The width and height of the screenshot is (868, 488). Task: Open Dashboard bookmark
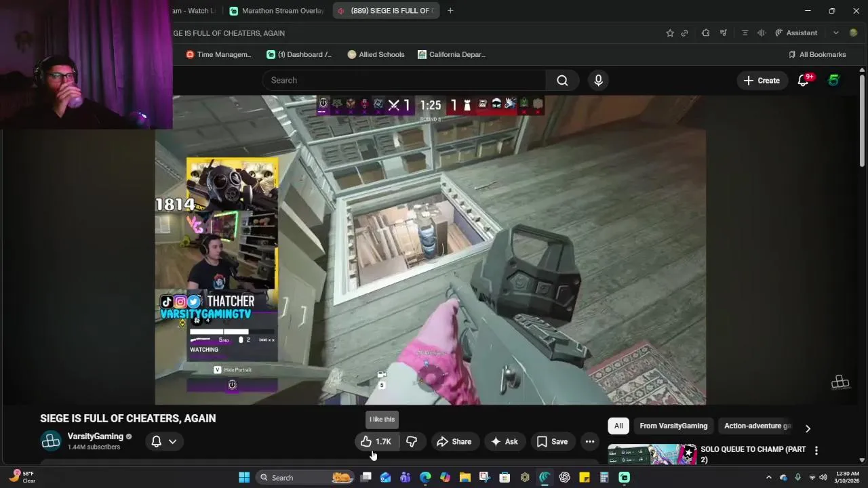click(x=299, y=54)
